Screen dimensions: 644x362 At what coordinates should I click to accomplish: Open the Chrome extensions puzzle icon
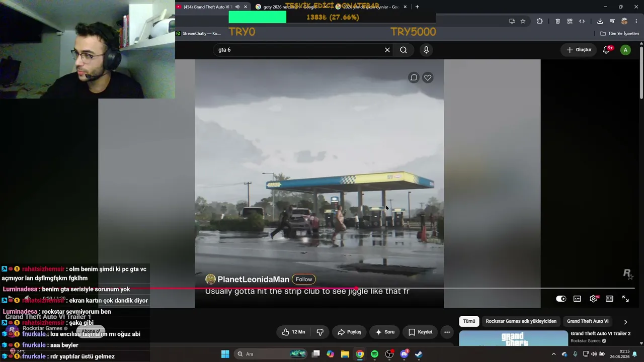pyautogui.click(x=540, y=21)
